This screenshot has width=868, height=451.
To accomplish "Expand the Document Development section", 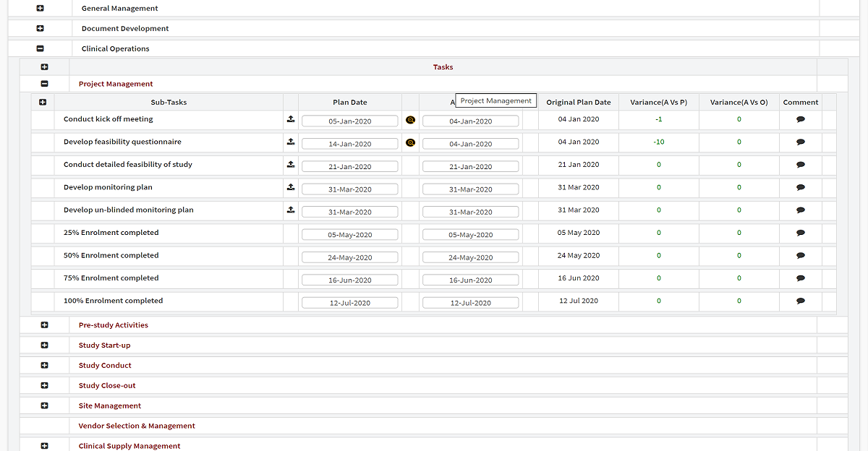I will (x=40, y=29).
